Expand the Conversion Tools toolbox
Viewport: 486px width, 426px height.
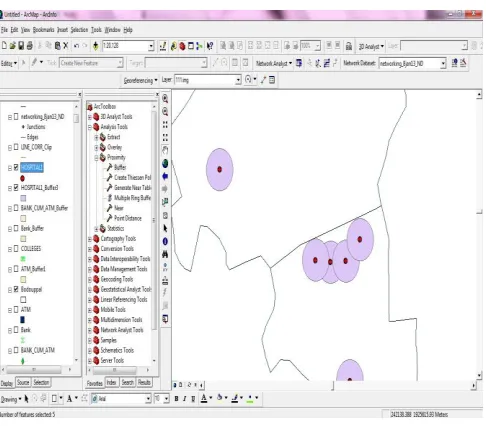pos(90,249)
